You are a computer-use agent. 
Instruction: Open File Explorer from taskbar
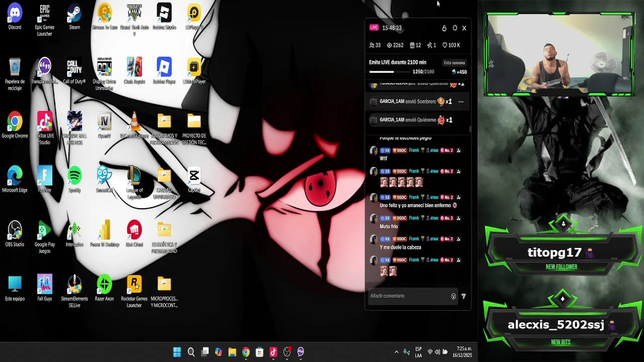[232, 352]
